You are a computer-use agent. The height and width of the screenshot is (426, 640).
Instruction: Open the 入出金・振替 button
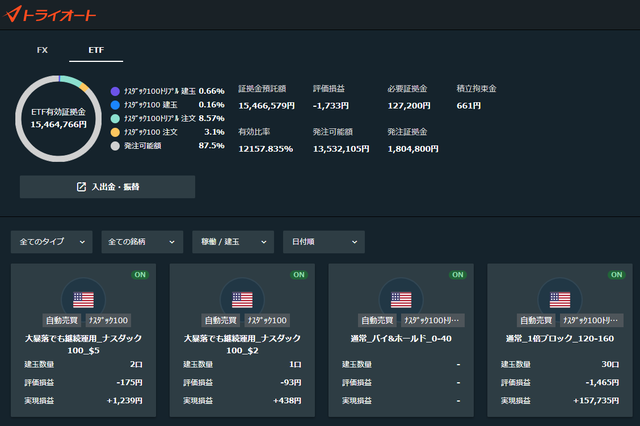[x=107, y=187]
